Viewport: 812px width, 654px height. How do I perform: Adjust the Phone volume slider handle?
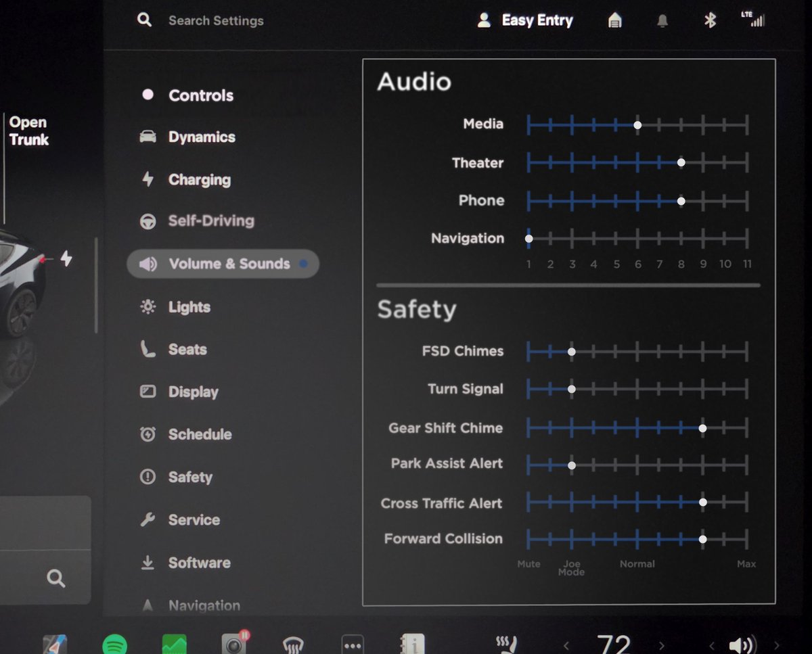click(x=681, y=201)
